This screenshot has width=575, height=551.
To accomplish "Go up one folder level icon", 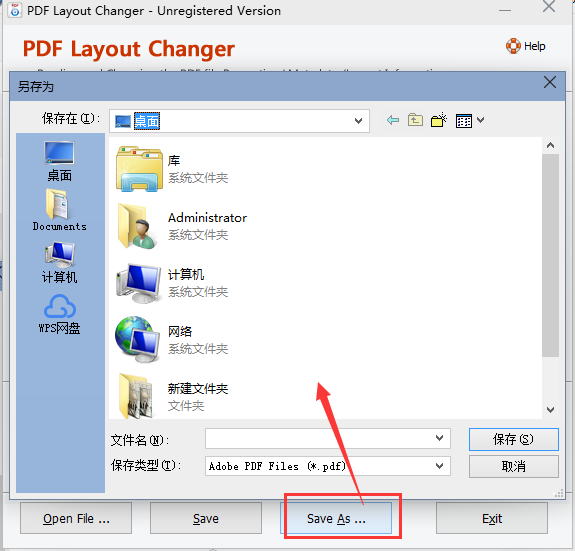I will coord(415,120).
